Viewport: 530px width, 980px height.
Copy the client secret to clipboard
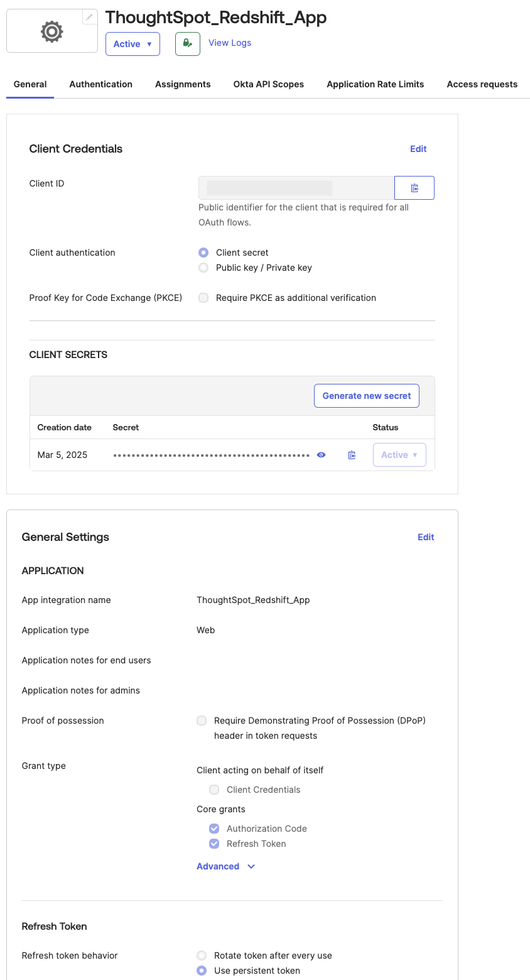(352, 455)
